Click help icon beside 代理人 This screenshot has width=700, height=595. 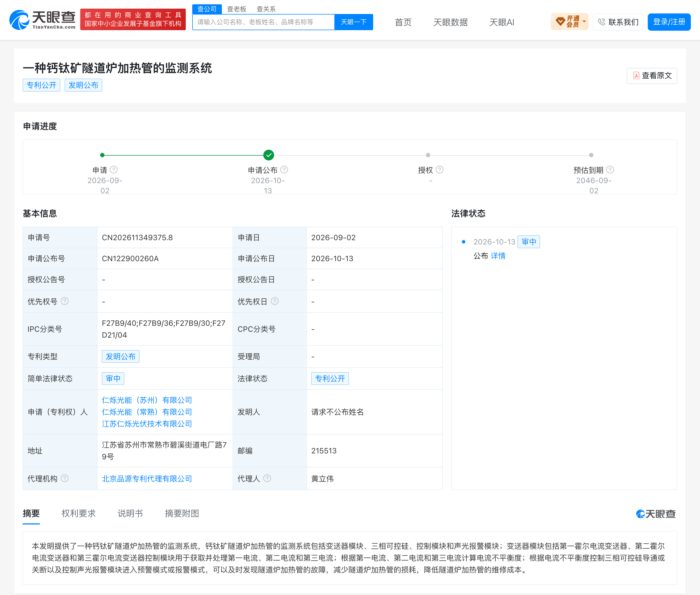(267, 478)
